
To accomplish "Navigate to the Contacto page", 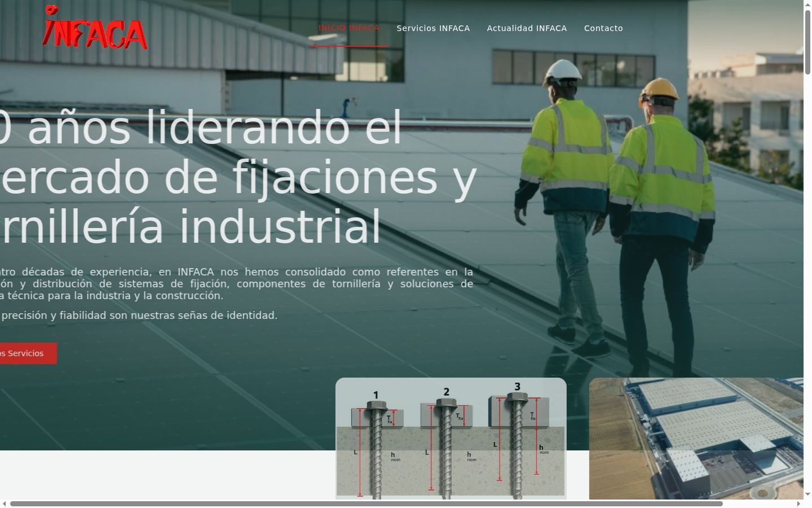I will tap(603, 28).
